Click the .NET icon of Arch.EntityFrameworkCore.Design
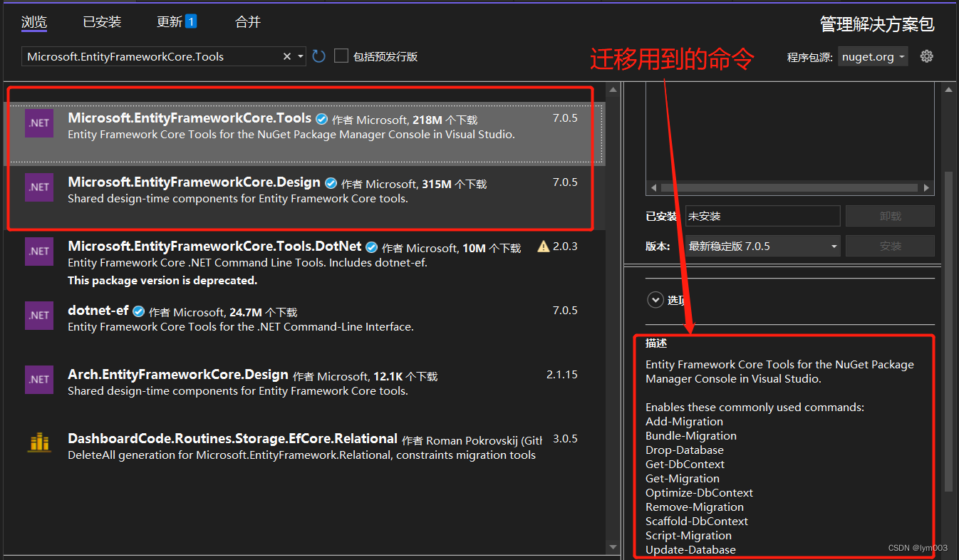This screenshot has width=959, height=560. click(39, 380)
